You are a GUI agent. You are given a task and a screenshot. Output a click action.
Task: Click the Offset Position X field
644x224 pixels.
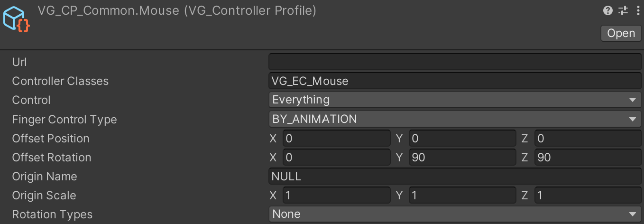point(337,138)
